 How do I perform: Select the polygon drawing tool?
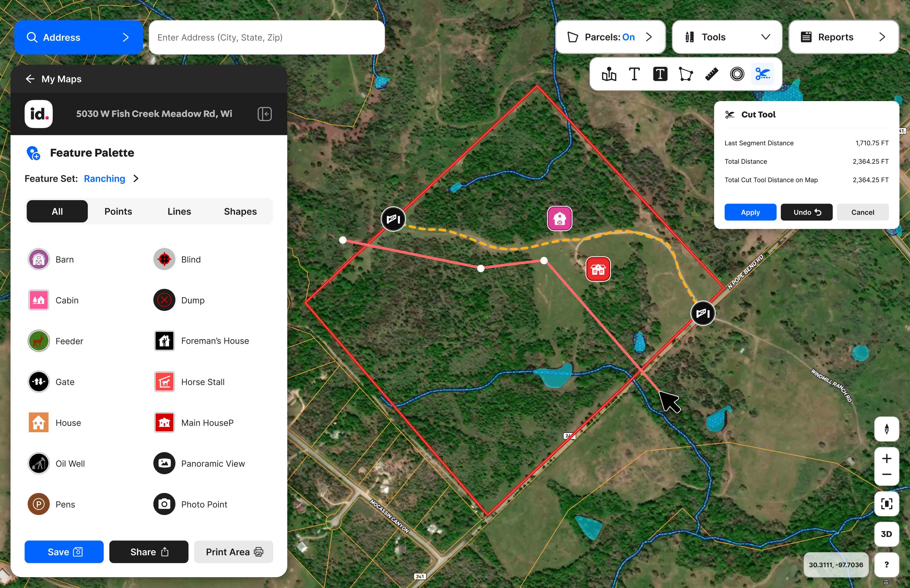pos(685,74)
